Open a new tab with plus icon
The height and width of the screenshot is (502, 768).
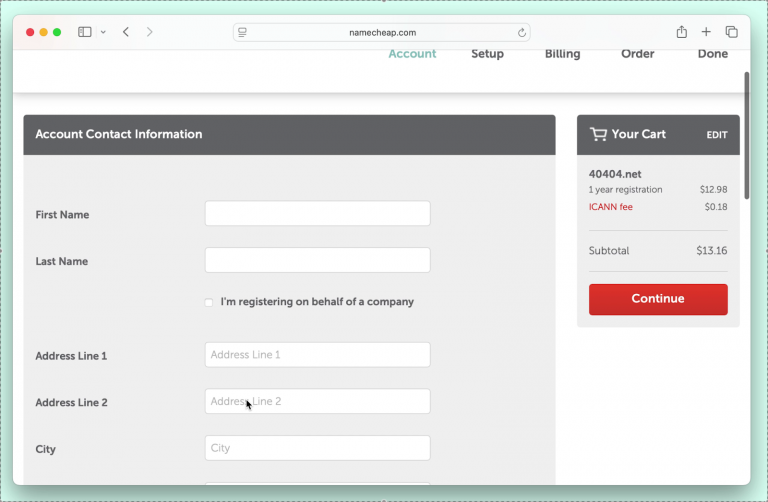tap(706, 32)
